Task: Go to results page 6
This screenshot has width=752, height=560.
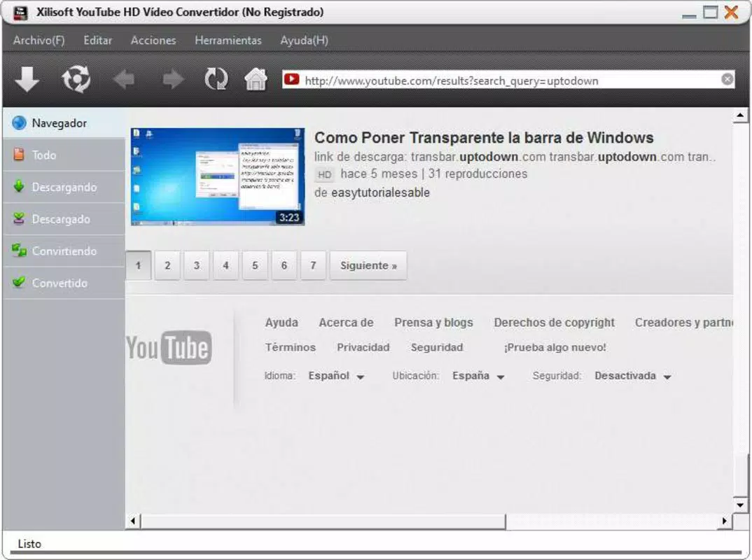Action: (x=284, y=265)
